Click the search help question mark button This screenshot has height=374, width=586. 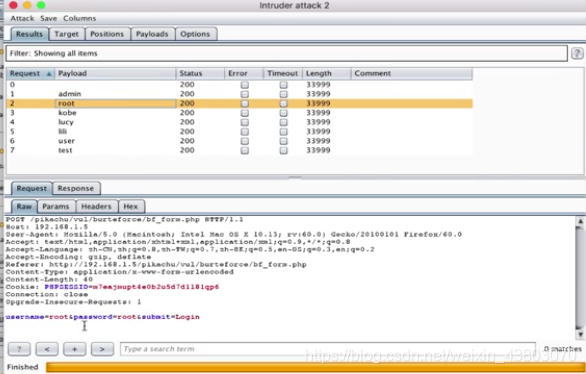point(19,349)
